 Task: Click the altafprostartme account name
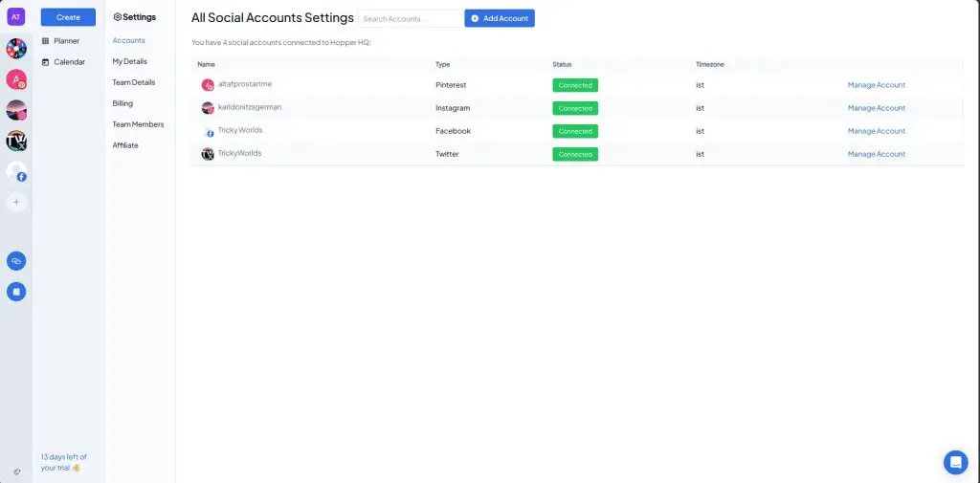pyautogui.click(x=245, y=84)
